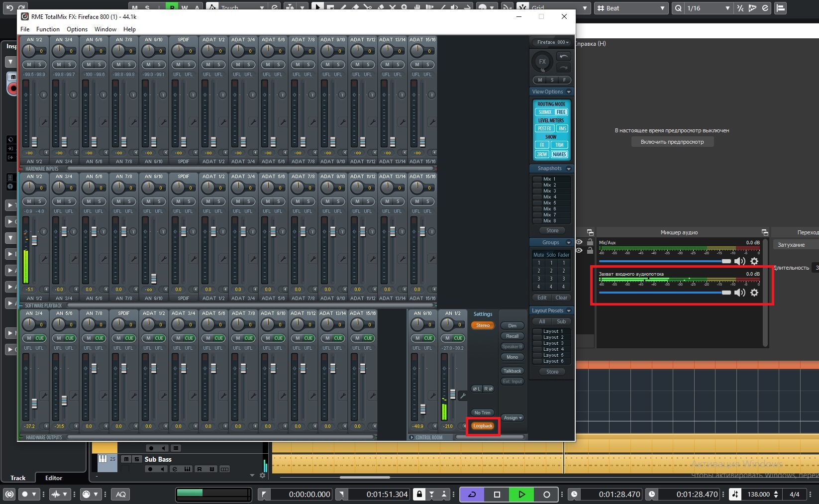Open the Options menu
Image resolution: width=819 pixels, height=504 pixels.
77,29
